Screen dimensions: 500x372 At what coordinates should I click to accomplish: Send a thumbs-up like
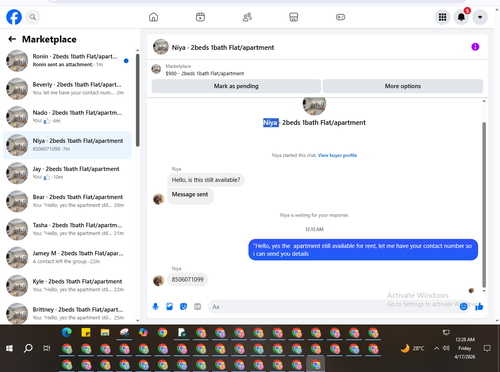(x=479, y=306)
